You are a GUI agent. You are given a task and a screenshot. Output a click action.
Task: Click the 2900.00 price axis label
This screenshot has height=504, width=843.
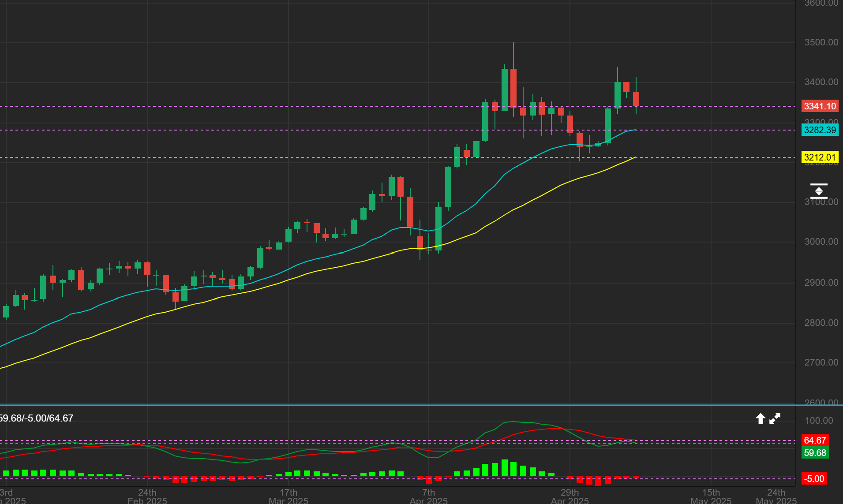[821, 283]
